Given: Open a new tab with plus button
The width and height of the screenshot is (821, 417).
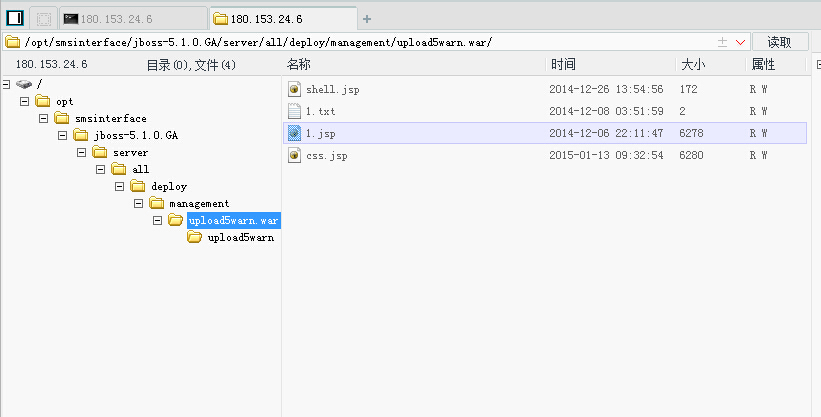Looking at the screenshot, I should 367,19.
